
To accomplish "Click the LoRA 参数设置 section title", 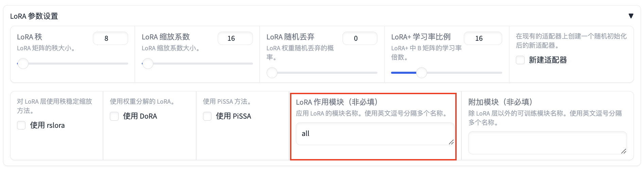I will (34, 16).
